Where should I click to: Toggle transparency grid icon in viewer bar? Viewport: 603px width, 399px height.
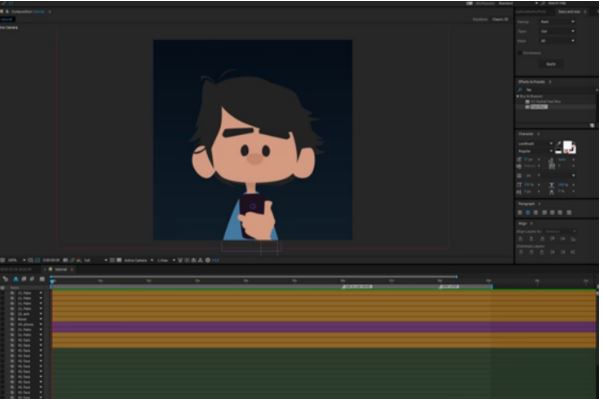[x=118, y=260]
